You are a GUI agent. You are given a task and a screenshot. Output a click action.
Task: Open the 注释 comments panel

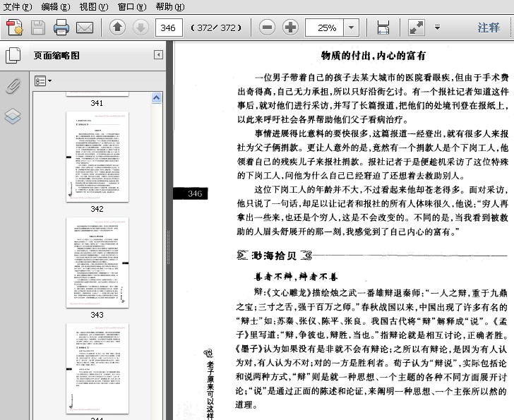489,28
